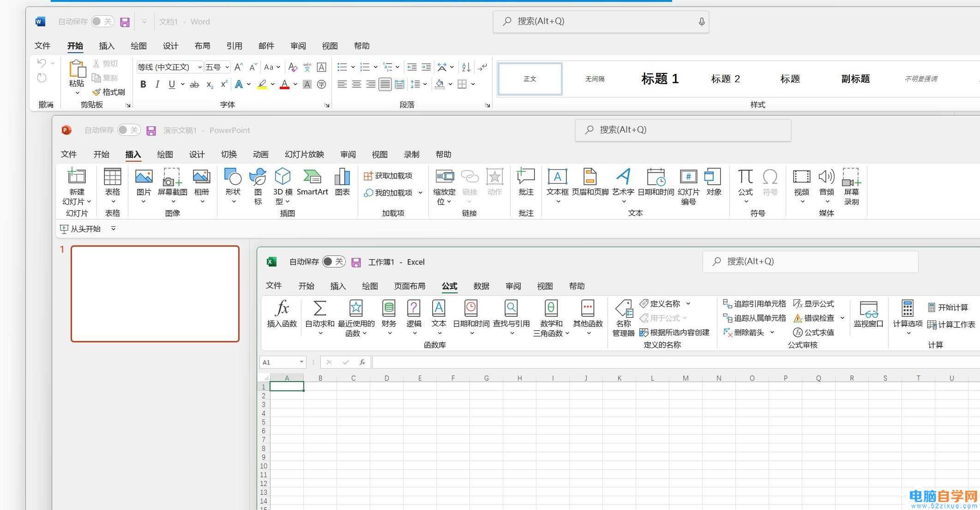Click the yellow text highlight color button
980x510 pixels.
point(262,85)
